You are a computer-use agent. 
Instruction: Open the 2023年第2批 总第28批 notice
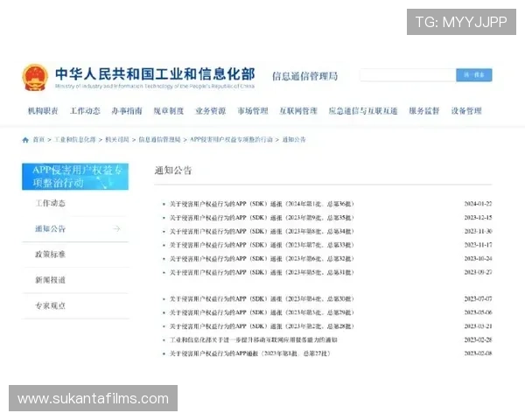coord(262,326)
